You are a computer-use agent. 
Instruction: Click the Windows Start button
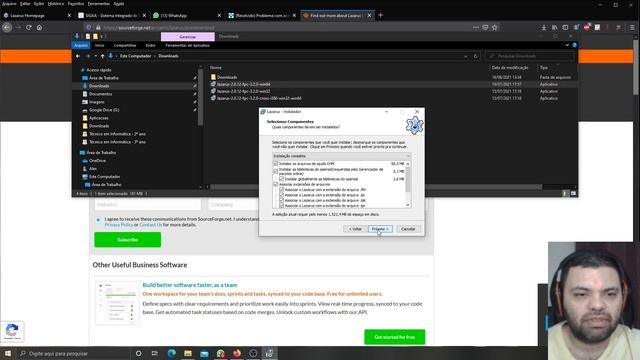[x=7, y=353]
